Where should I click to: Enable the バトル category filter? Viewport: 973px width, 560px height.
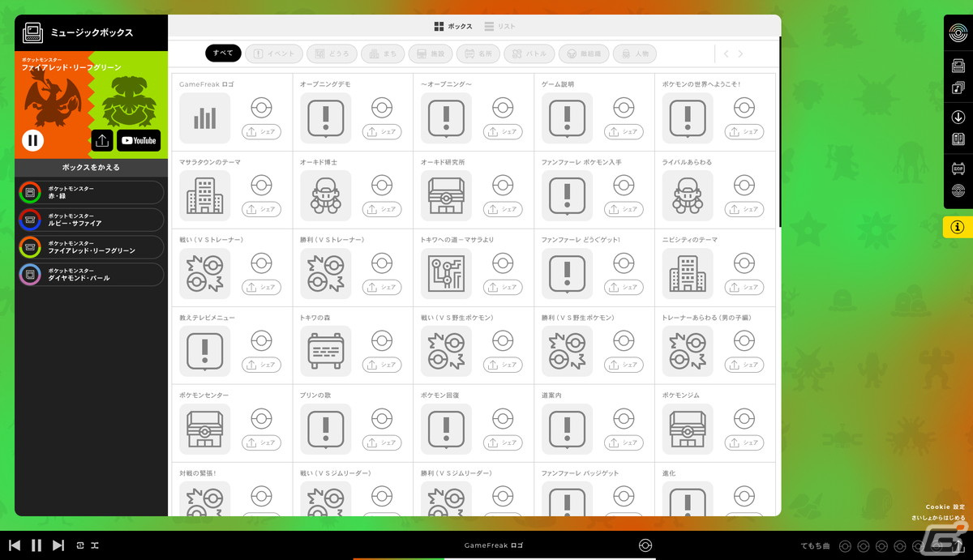[529, 53]
